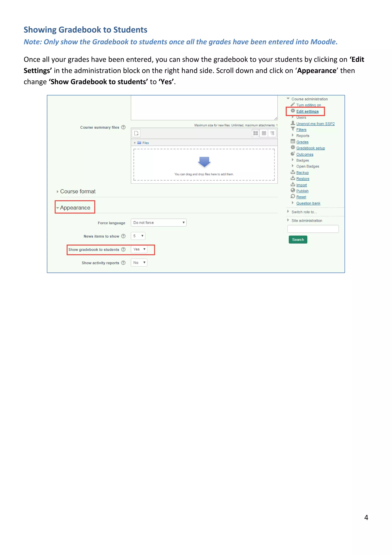
Task: Switch file picker to tree view
Action: tap(272, 133)
